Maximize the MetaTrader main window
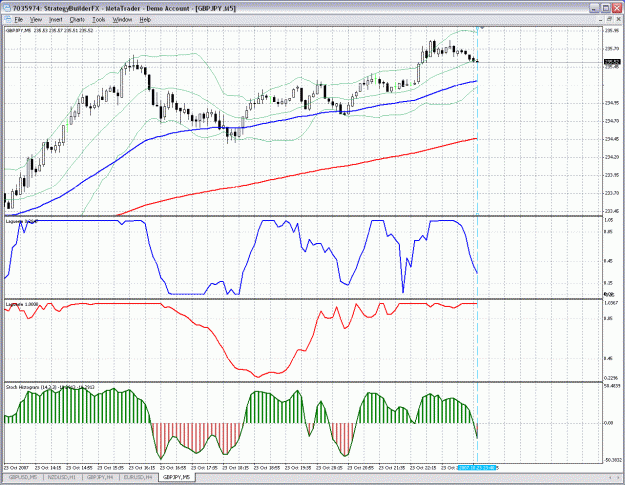Viewport: 625px width, 485px height. click(x=605, y=8)
